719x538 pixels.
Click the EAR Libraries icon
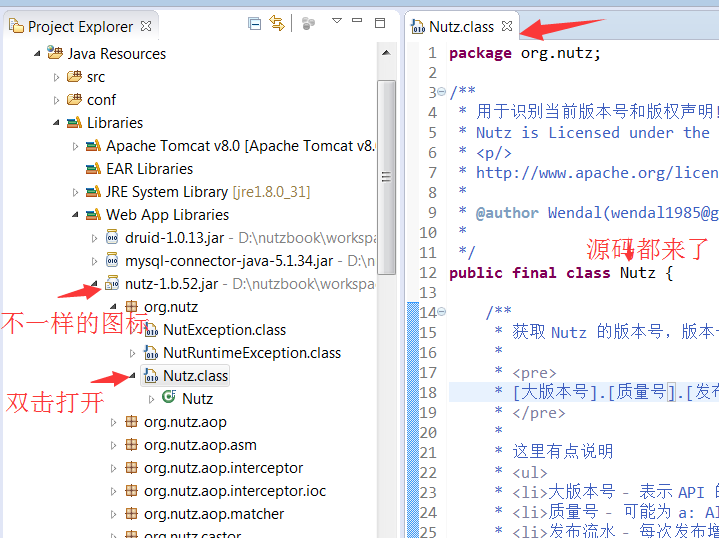click(x=94, y=169)
